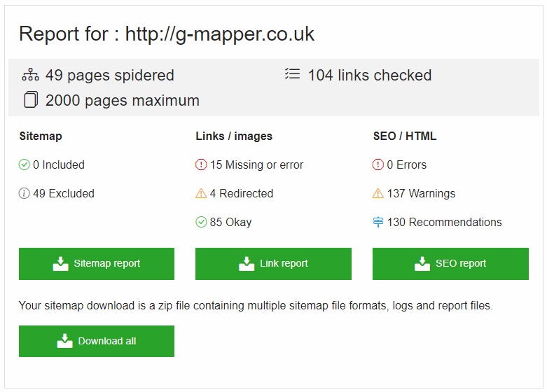Download the SEO report
The width and height of the screenshot is (547, 392).
pos(450,264)
